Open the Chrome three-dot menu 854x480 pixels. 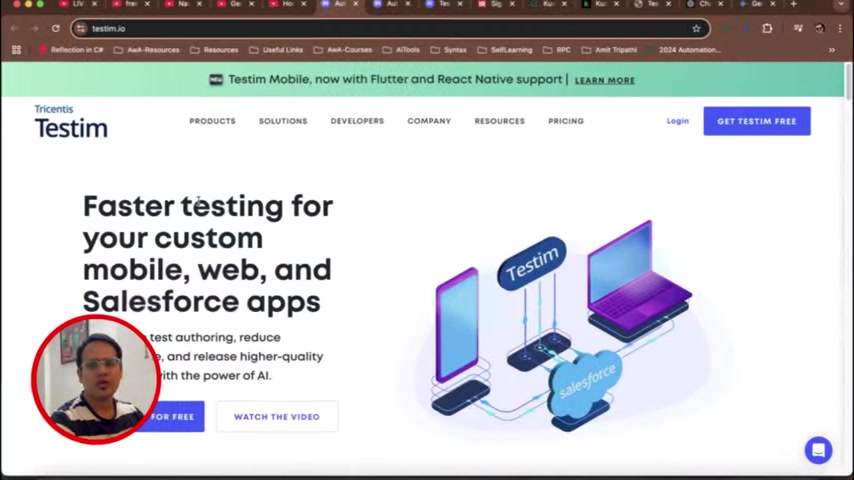pyautogui.click(x=840, y=28)
